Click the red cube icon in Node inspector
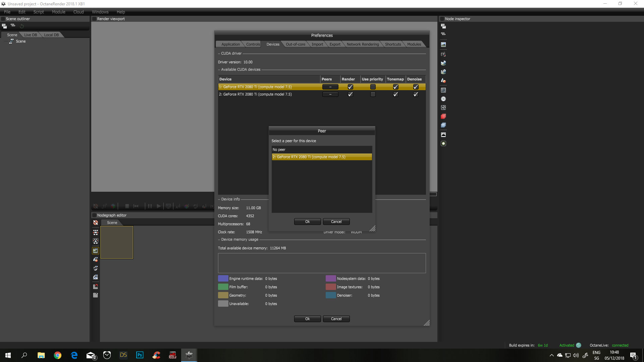The image size is (644, 362). [443, 116]
